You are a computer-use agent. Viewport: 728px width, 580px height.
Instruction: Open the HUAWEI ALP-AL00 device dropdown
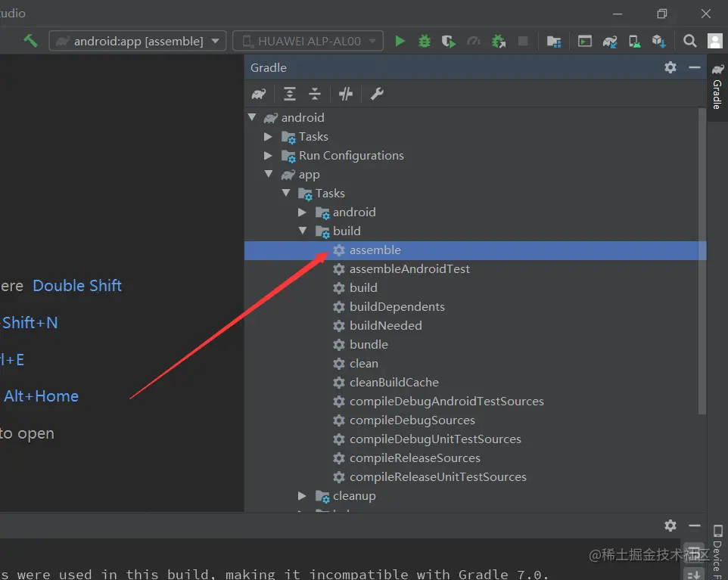(x=308, y=41)
